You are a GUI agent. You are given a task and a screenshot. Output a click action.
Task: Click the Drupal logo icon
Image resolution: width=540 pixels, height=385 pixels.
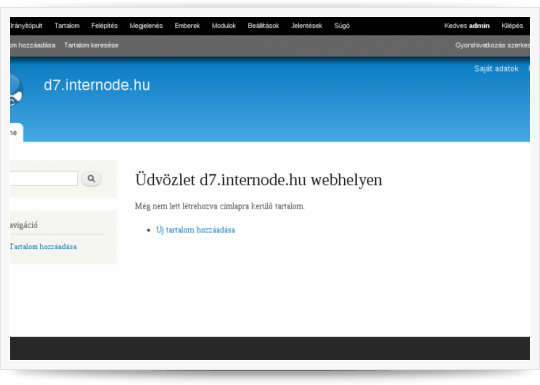(16, 91)
